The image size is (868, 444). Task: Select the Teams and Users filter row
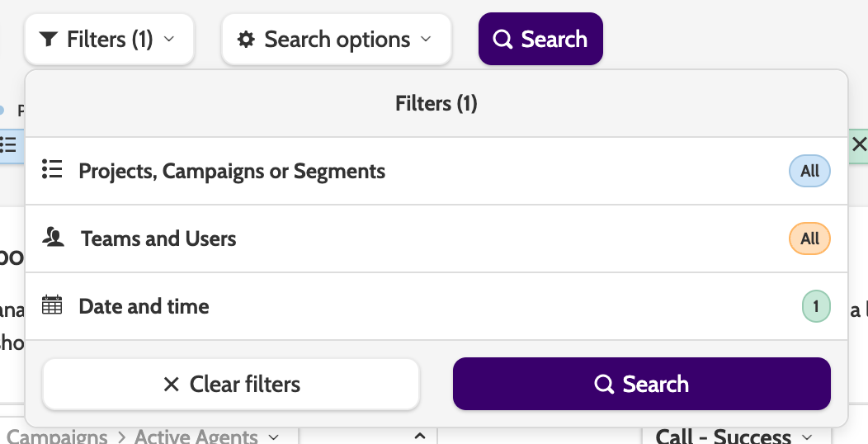tap(158, 239)
